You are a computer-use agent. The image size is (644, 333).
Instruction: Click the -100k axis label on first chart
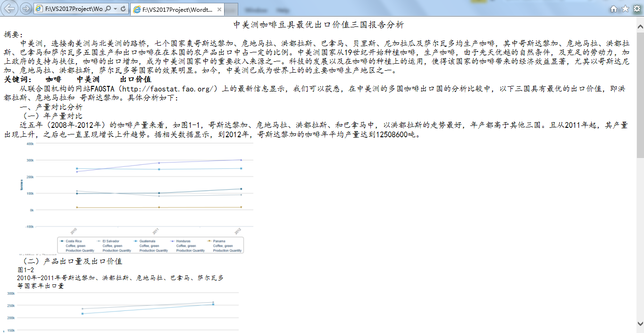[x=29, y=227]
